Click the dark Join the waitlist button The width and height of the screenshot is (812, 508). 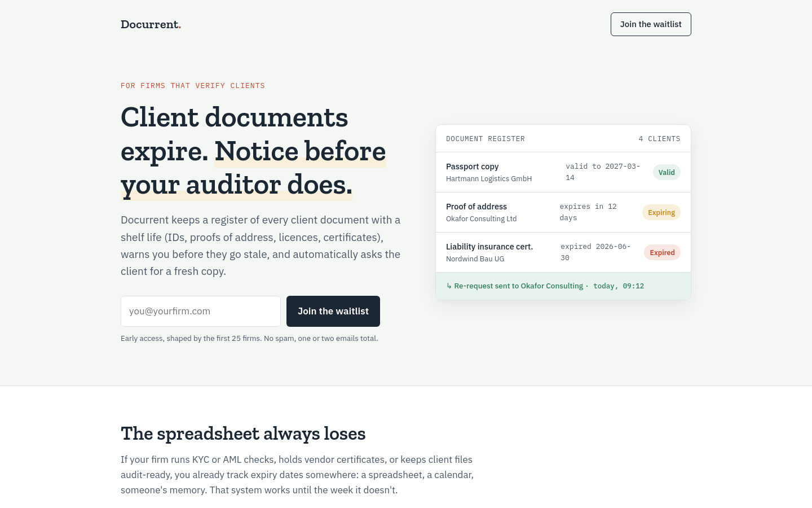pyautogui.click(x=333, y=311)
